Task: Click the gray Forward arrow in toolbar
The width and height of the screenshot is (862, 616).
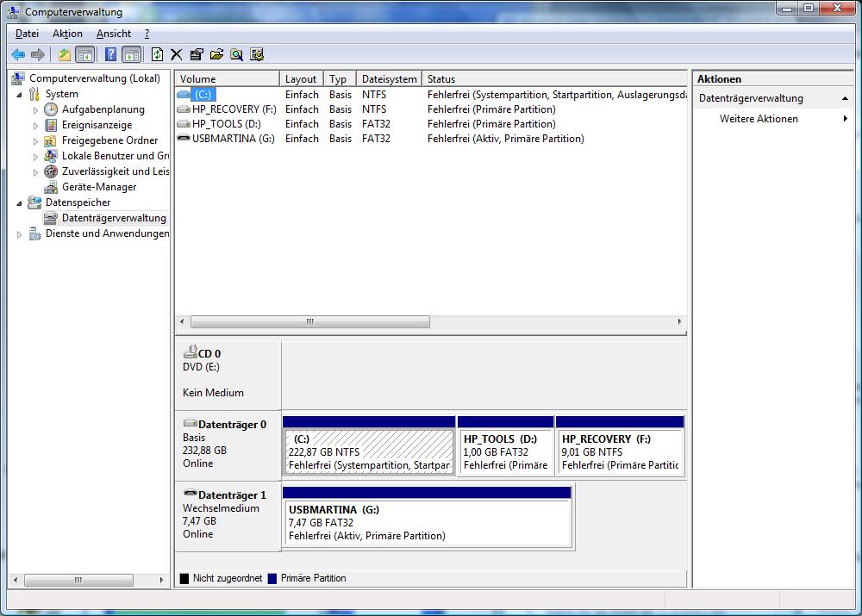Action: [38, 54]
